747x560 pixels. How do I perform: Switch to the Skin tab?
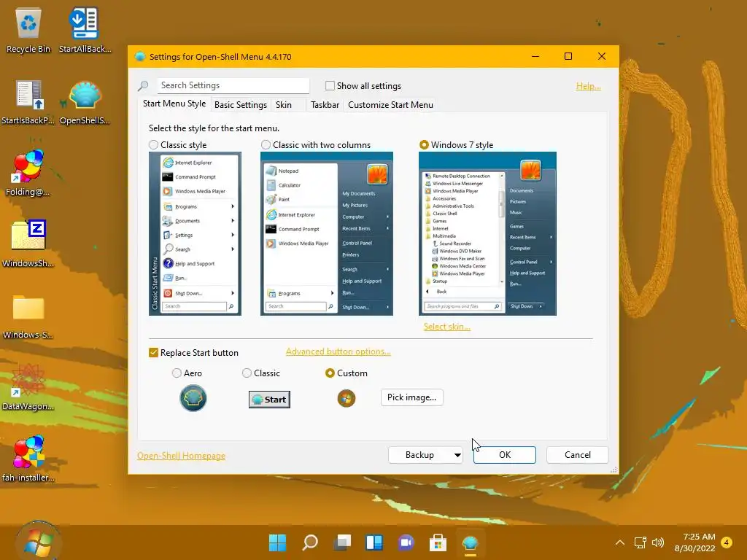284,105
